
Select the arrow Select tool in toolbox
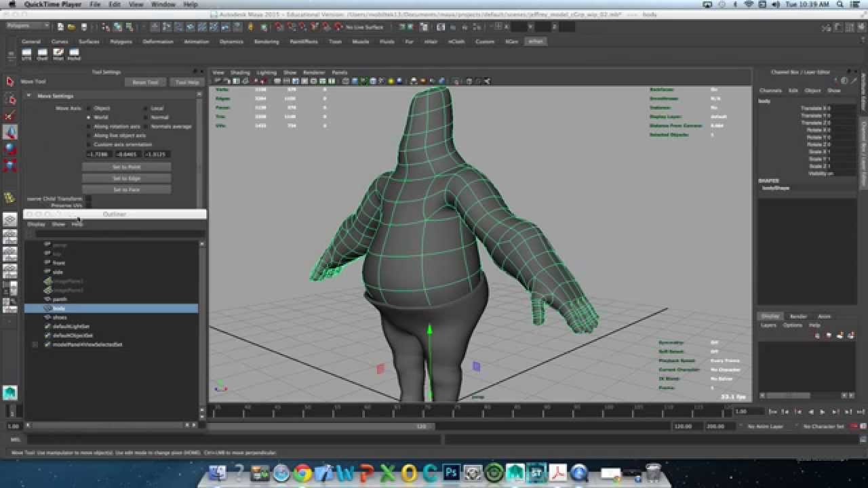coord(10,81)
